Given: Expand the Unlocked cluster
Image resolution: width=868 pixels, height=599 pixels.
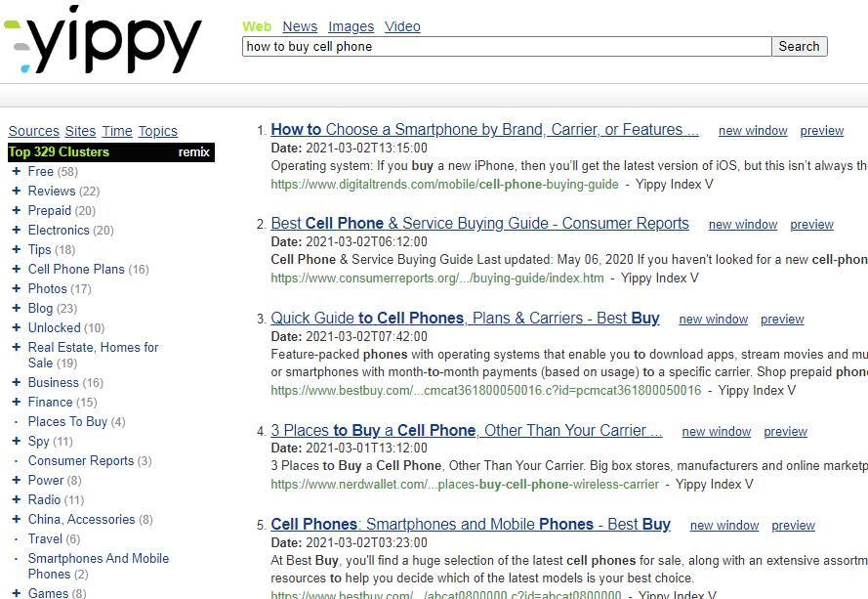Looking at the screenshot, I should click(16, 327).
